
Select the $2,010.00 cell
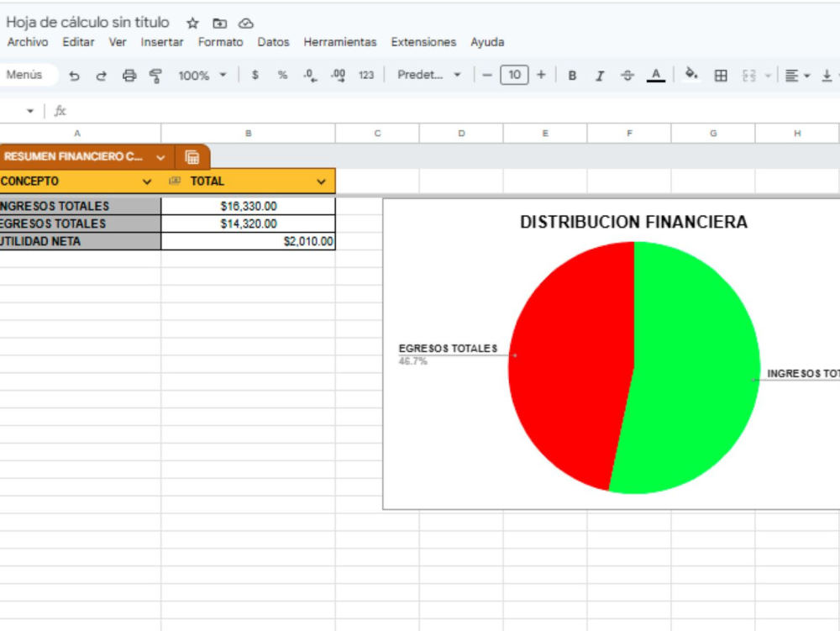click(248, 242)
